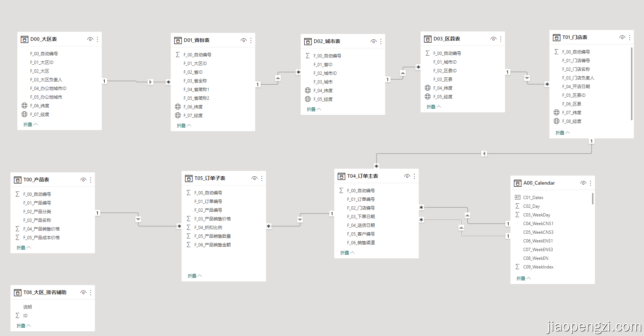Click the A00_Calendar table icon
This screenshot has height=336, width=644.
(518, 183)
